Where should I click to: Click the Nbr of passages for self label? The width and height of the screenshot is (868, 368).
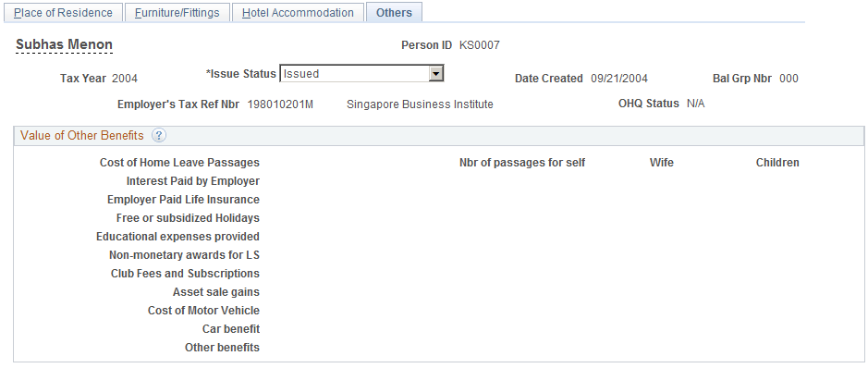click(522, 163)
